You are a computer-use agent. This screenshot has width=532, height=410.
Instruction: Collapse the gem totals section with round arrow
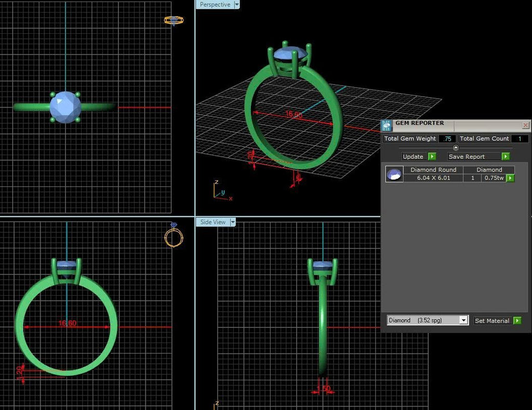(x=456, y=148)
